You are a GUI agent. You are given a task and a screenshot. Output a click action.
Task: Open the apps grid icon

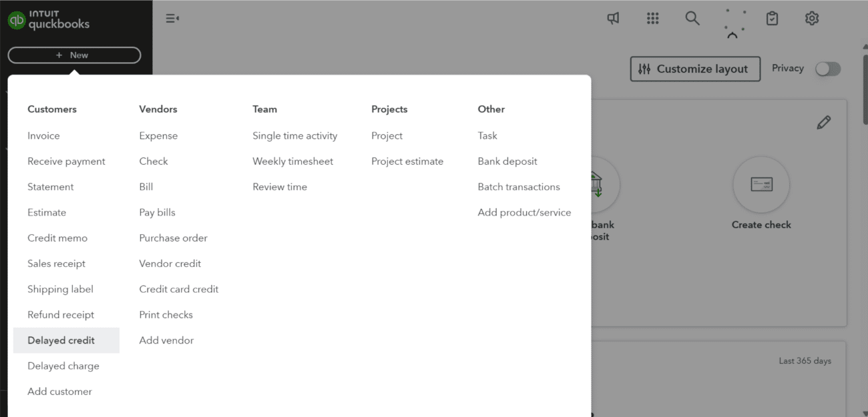pyautogui.click(x=653, y=19)
